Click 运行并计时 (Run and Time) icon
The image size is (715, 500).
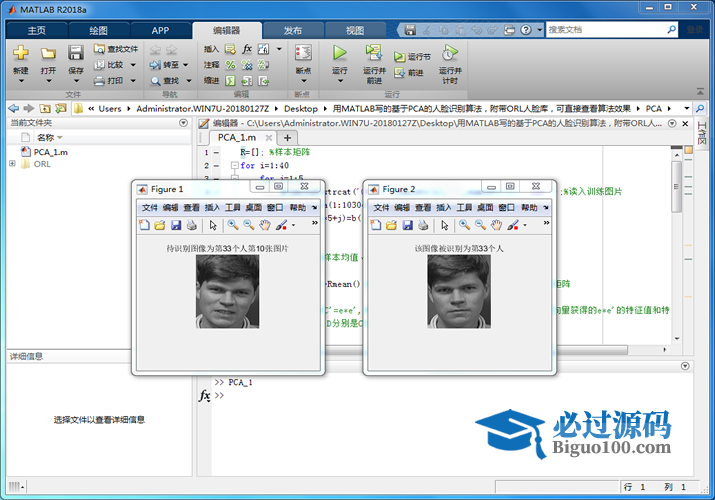coord(450,53)
